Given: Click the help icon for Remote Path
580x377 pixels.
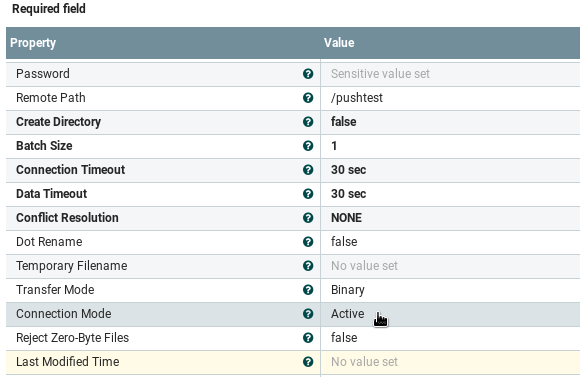Looking at the screenshot, I should click(x=308, y=98).
